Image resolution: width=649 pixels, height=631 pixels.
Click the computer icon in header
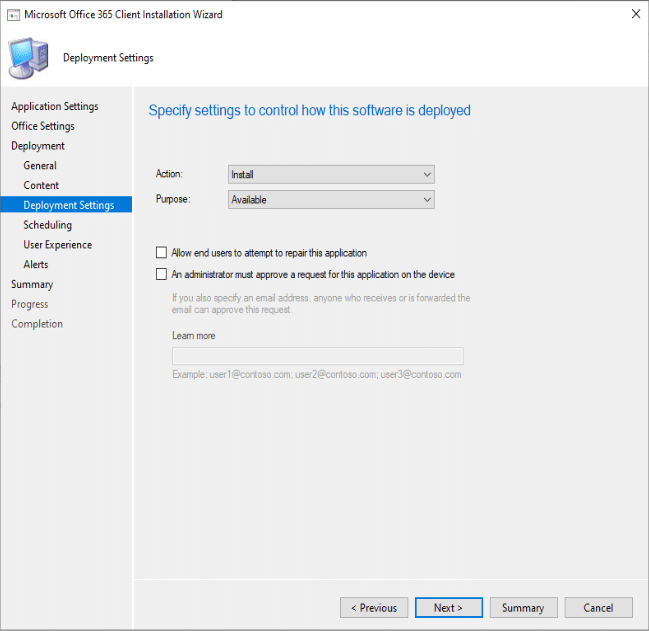point(30,58)
